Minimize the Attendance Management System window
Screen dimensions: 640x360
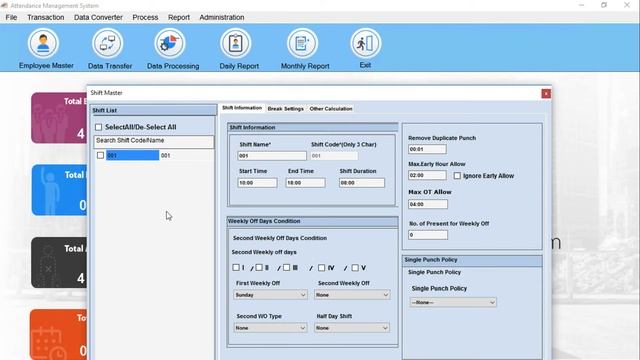[x=581, y=5]
